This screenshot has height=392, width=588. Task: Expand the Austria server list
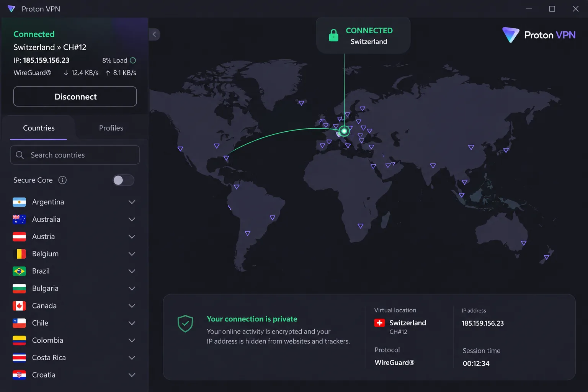point(132,237)
